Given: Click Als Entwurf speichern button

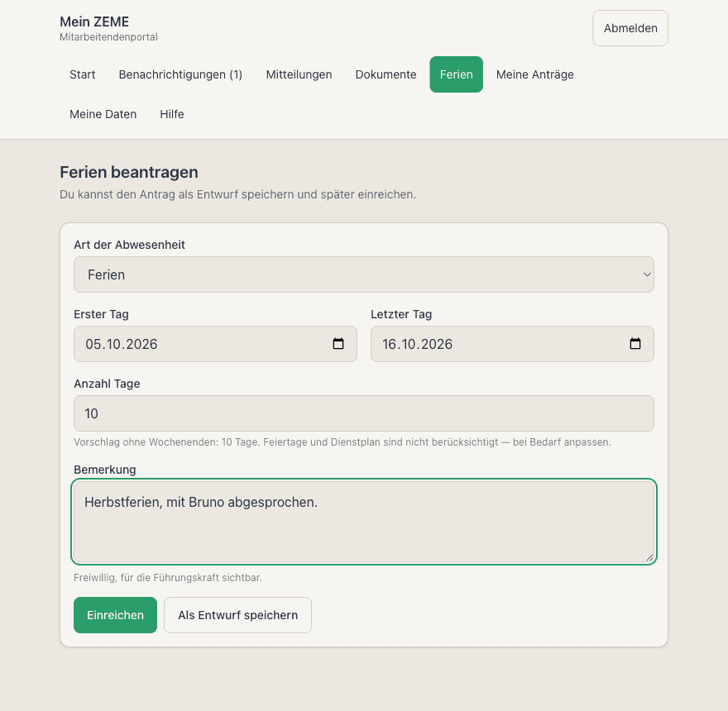Looking at the screenshot, I should (x=237, y=615).
